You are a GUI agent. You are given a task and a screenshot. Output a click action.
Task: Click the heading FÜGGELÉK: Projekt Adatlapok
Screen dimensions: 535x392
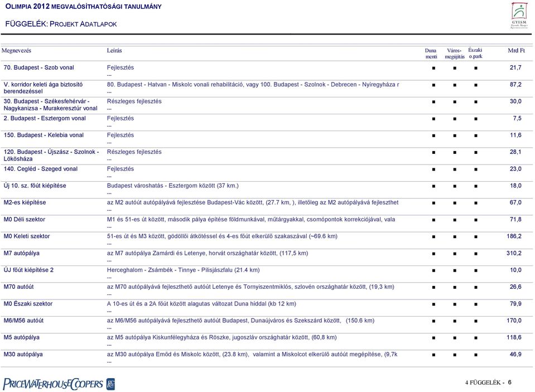61,24
